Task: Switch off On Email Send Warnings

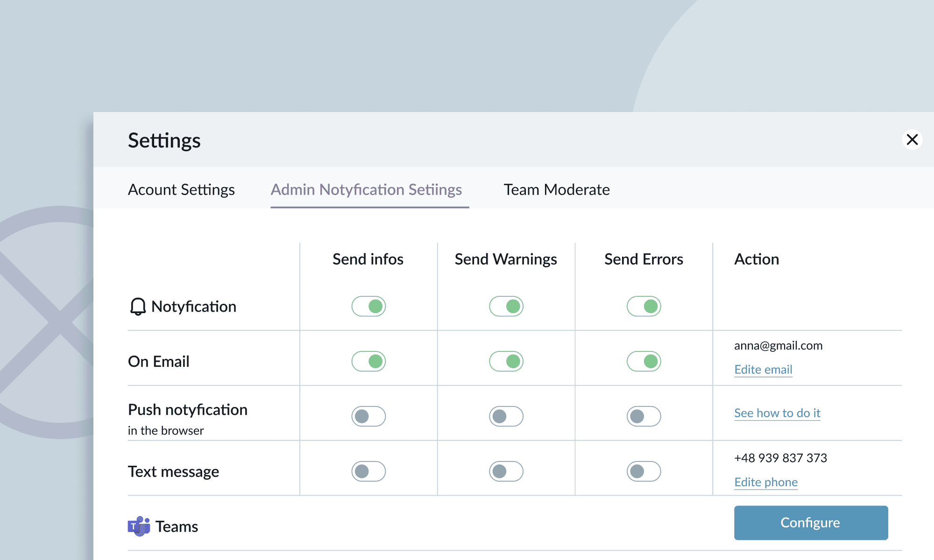Action: tap(506, 361)
